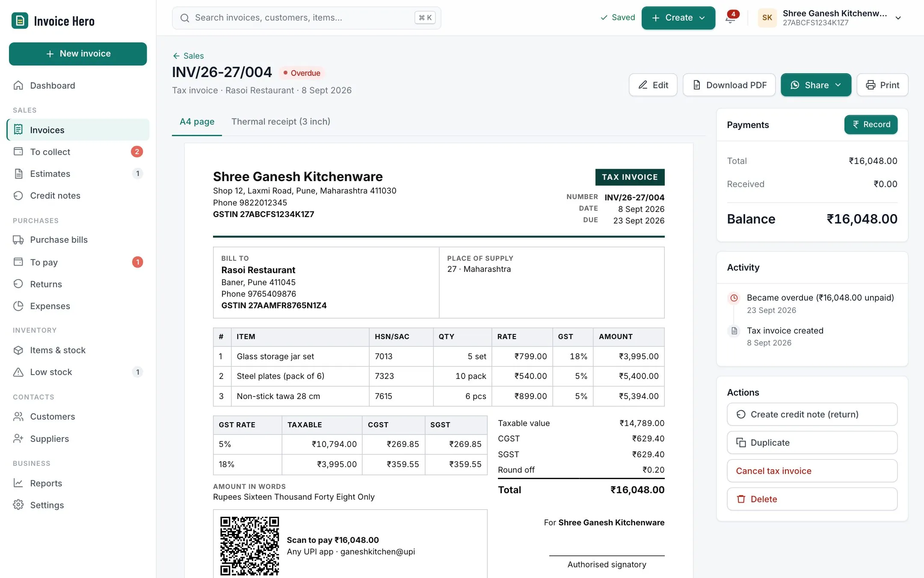
Task: Open the Dashboard home icon
Action: [x=18, y=85]
